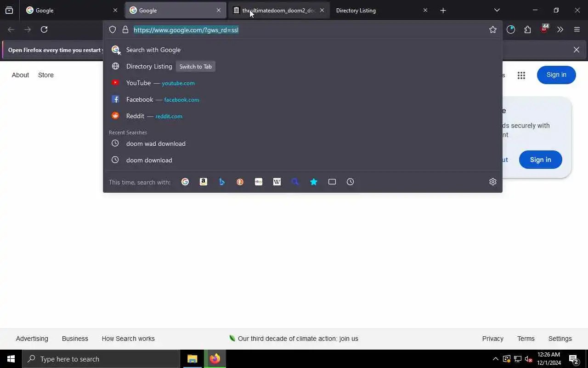Choose Reddit reddit.com suggestion
The image size is (588, 368).
pos(302,116)
